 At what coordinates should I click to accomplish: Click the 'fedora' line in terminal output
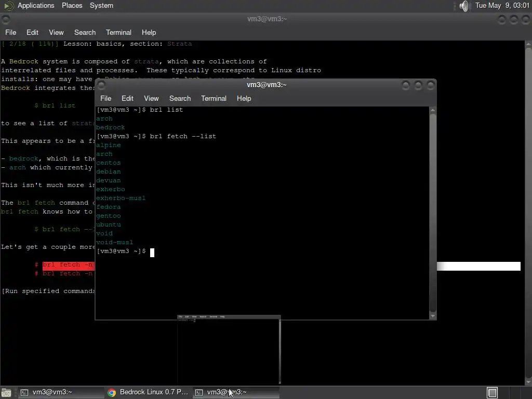(x=108, y=207)
